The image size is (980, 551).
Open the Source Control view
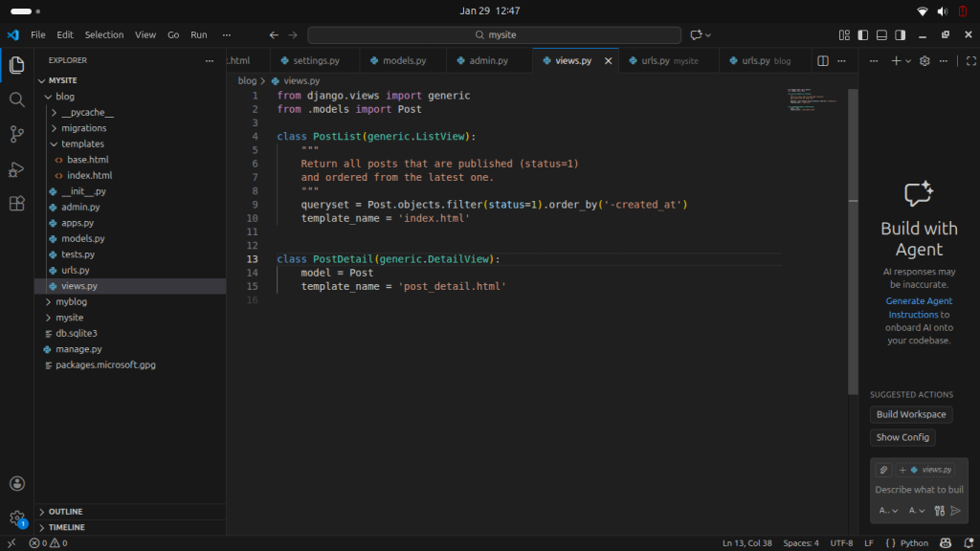(16, 134)
